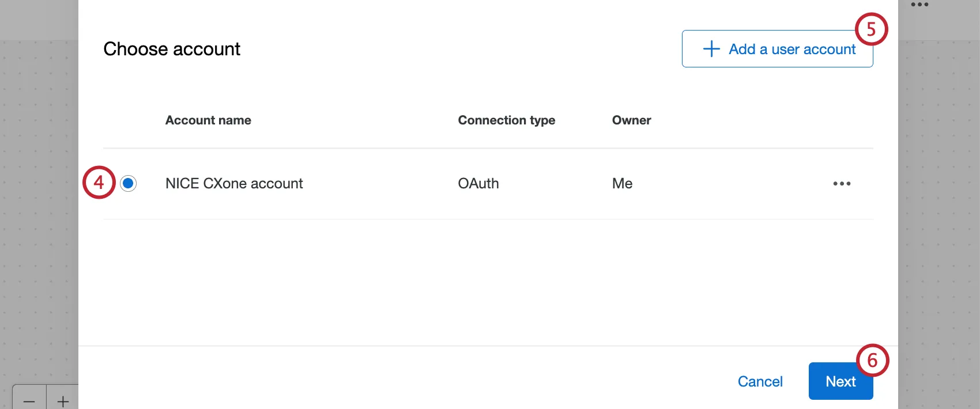Click the OAuth connection type cell
980x409 pixels.
pyautogui.click(x=478, y=184)
